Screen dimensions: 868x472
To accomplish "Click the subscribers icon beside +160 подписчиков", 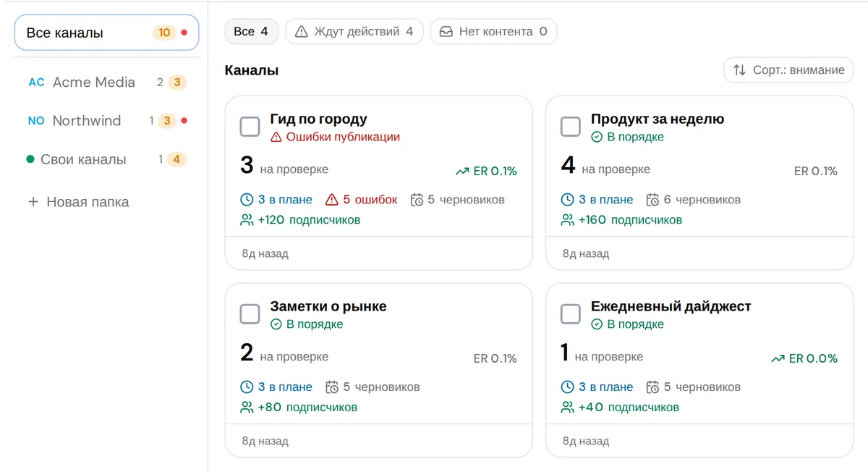I will pos(568,220).
